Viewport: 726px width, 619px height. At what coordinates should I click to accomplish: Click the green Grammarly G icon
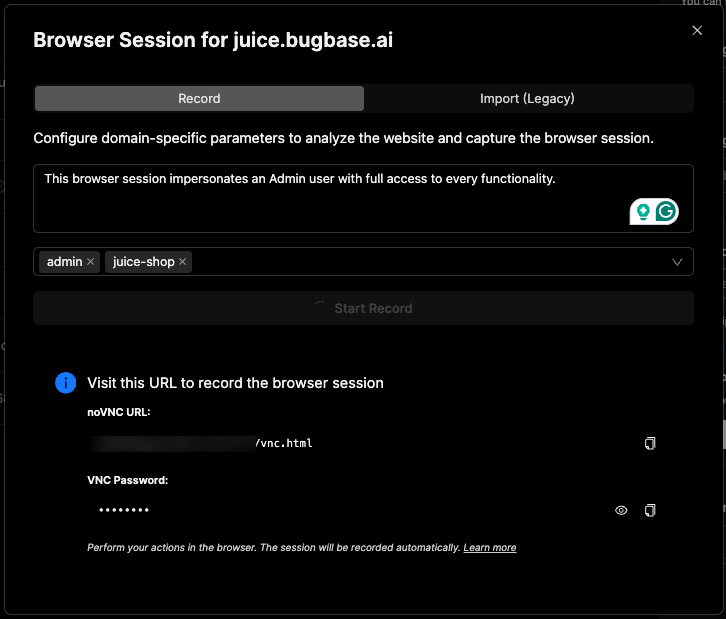(666, 211)
